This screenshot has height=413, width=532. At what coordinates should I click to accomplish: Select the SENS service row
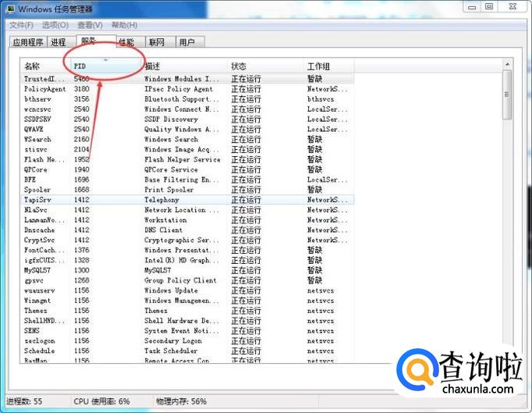pos(187,331)
